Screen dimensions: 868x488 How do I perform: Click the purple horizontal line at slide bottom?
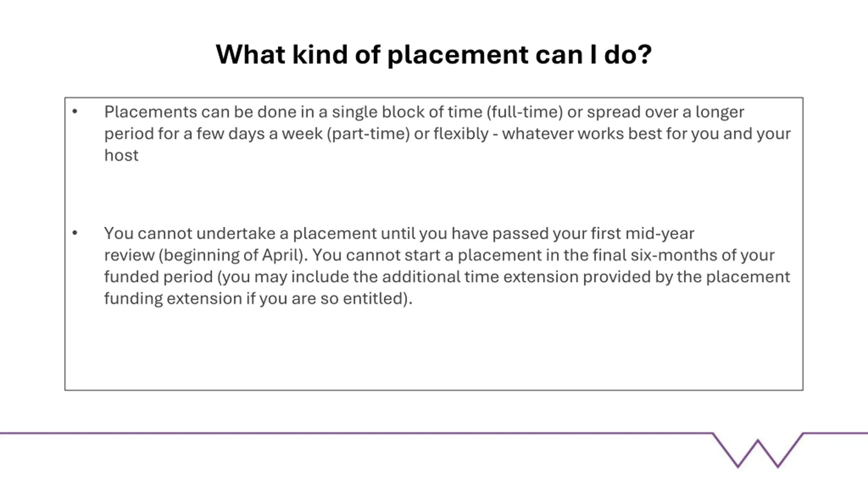point(356,433)
